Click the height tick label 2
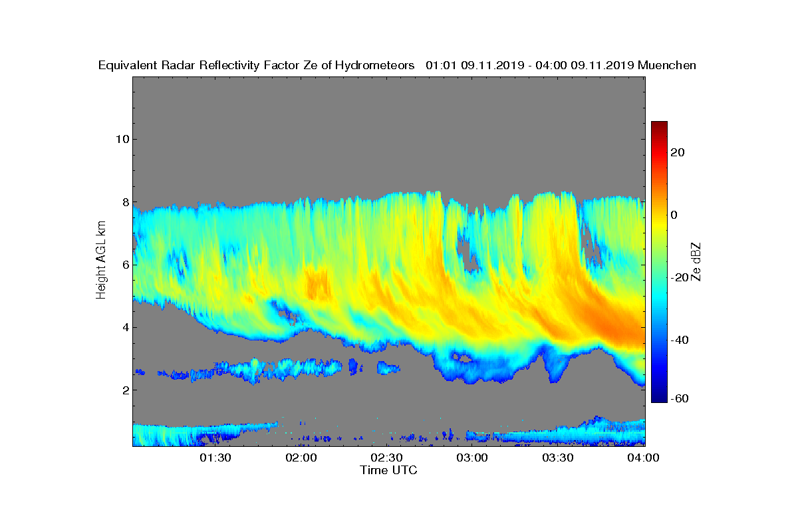 124,390
